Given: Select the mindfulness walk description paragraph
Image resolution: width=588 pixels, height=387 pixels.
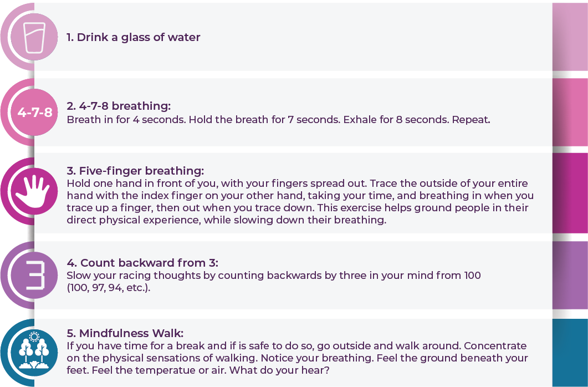Looking at the screenshot, I should coord(298,358).
